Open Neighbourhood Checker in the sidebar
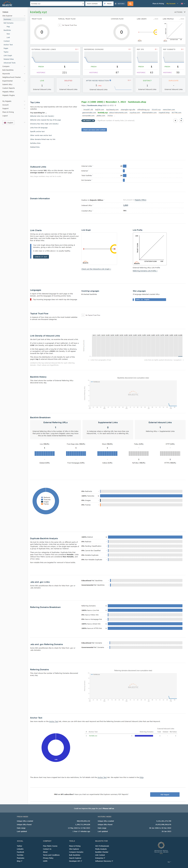 (11, 77)
